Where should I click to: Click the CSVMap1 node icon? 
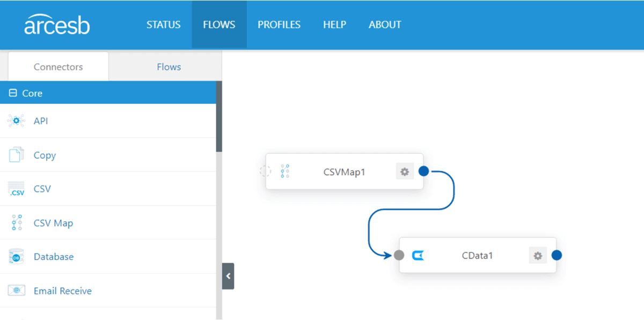pos(285,172)
